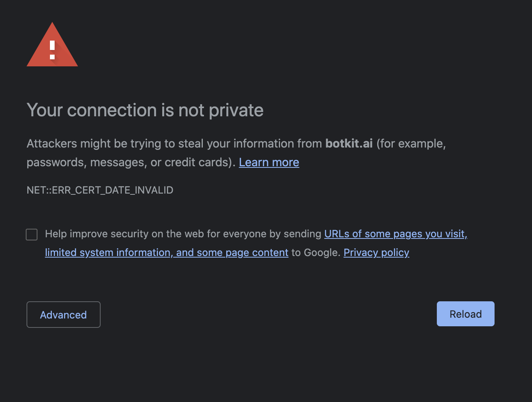
Task: Expand advanced options with the Advanced button
Action: pos(63,315)
